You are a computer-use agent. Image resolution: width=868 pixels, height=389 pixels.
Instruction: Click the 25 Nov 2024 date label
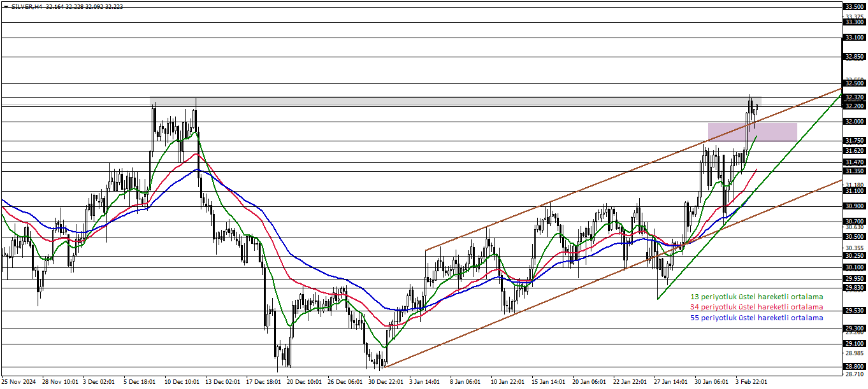pyautogui.click(x=18, y=382)
